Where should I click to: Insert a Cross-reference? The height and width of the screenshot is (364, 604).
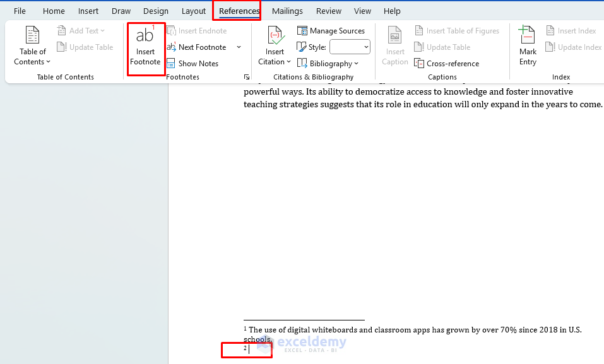[447, 64]
